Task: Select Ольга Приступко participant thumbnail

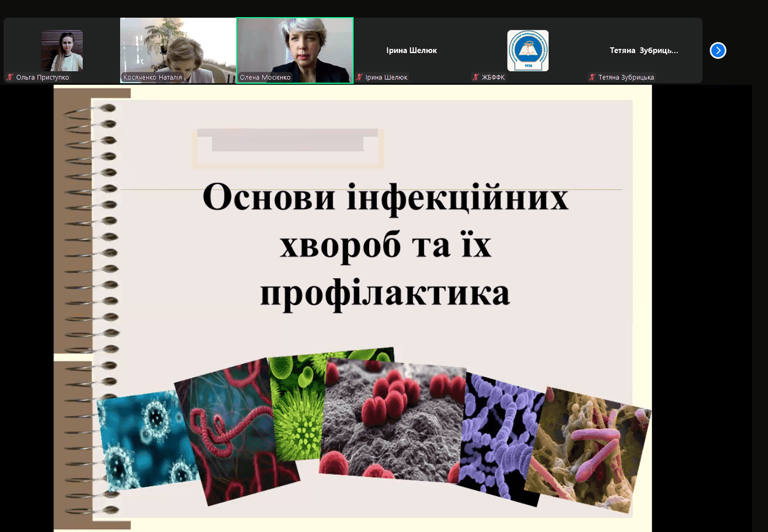Action: [62, 50]
